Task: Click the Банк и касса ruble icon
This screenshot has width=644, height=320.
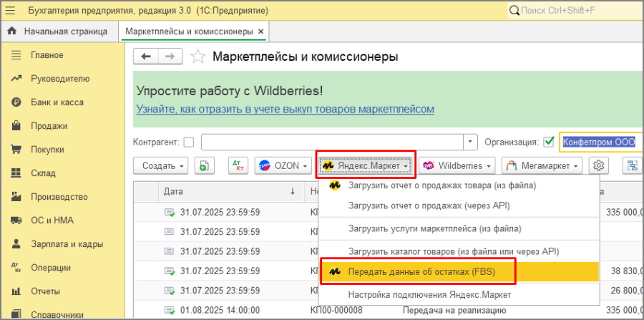Action: click(16, 102)
